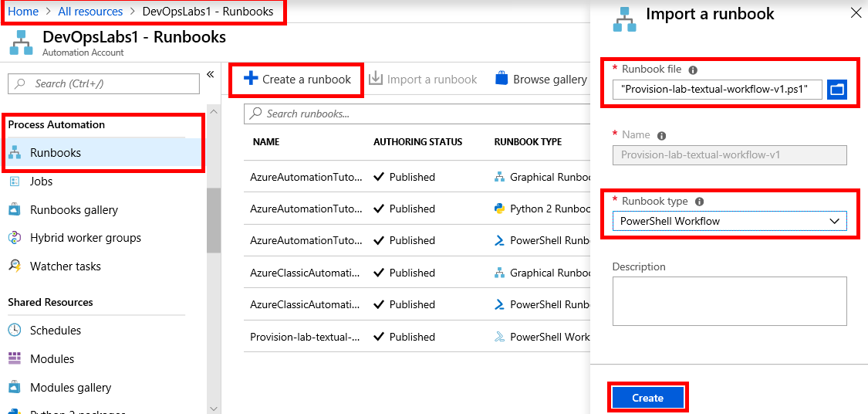The image size is (868, 414).
Task: Click the Runbook file text field
Action: tap(718, 89)
